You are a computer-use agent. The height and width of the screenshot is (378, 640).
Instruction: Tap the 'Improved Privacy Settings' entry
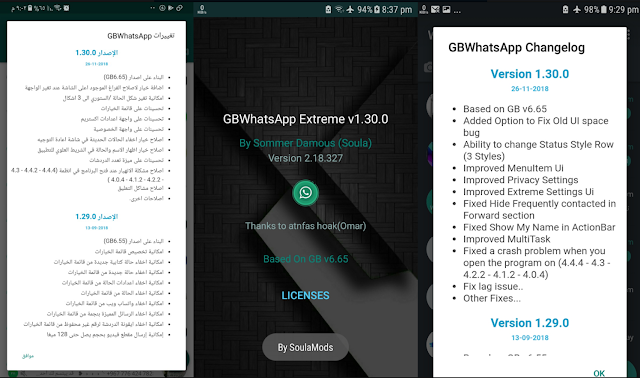pos(520,180)
